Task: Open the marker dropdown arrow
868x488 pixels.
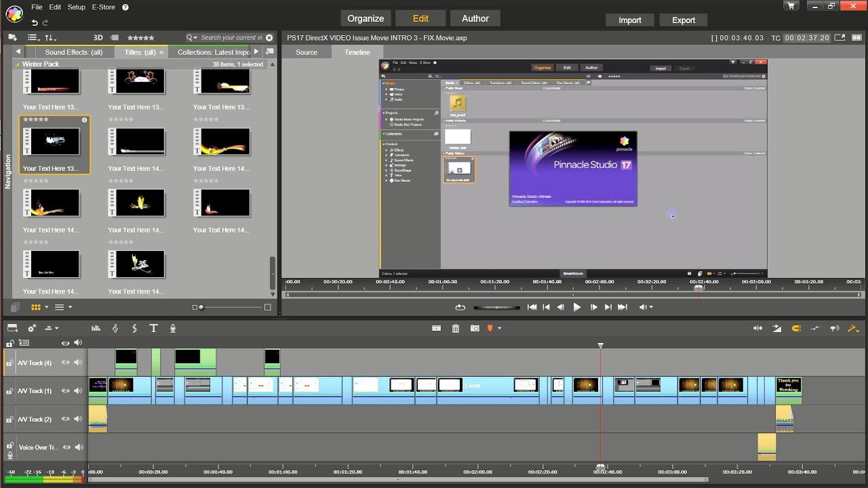Action: pos(500,328)
